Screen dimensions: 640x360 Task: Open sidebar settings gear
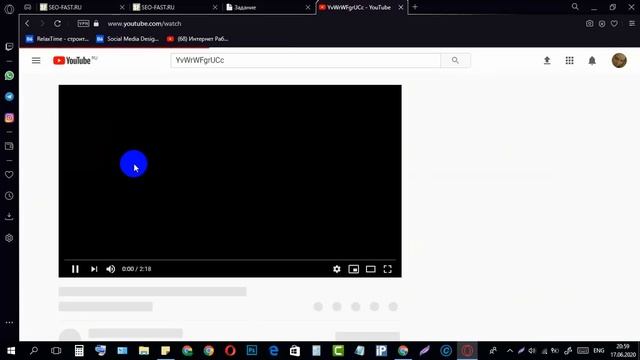9,238
